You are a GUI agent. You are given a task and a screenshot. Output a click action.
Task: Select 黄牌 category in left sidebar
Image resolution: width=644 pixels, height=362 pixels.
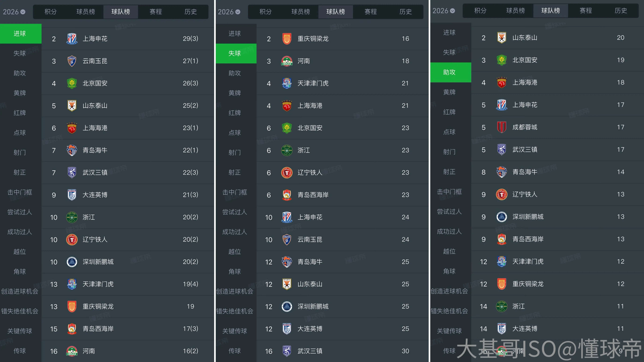pyautogui.click(x=20, y=93)
